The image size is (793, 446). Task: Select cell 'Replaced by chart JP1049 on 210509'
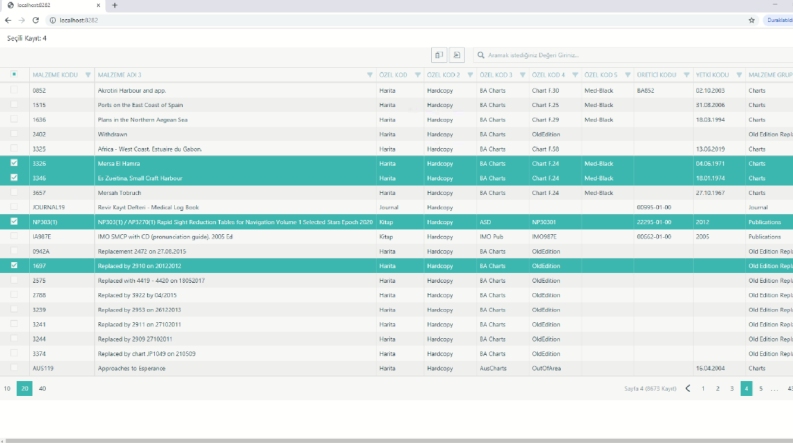pos(147,354)
